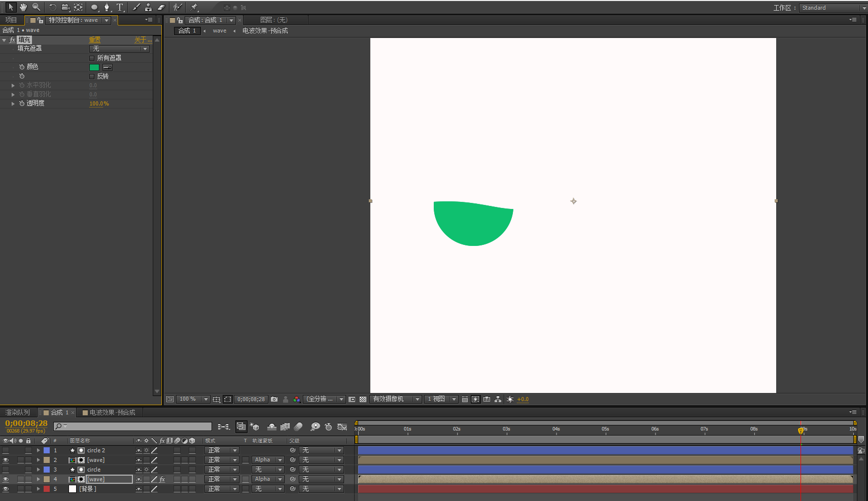Click 100.0% opacity value
The height and width of the screenshot is (501, 868).
coord(99,103)
